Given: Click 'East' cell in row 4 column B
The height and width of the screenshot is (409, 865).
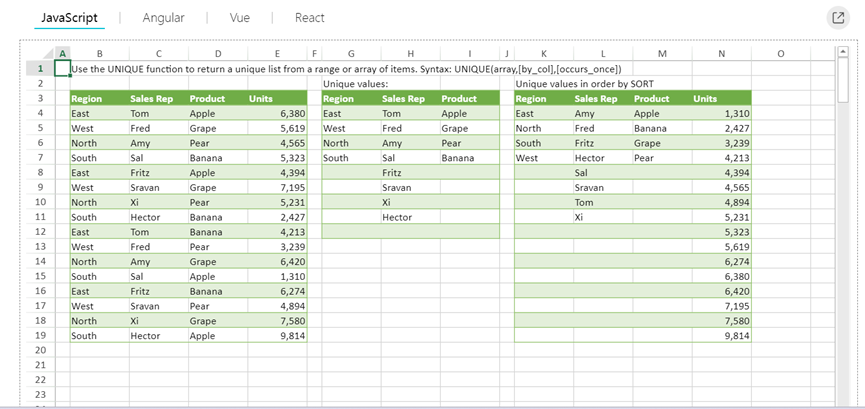Looking at the screenshot, I should pyautogui.click(x=100, y=114).
